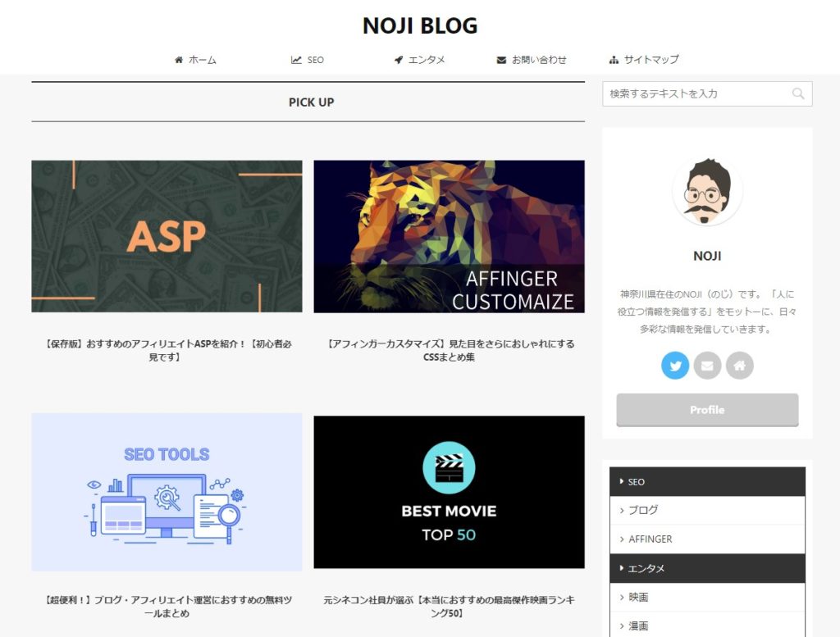Expand the エンタメ category in sidebar
The width and height of the screenshot is (840, 637).
point(707,568)
